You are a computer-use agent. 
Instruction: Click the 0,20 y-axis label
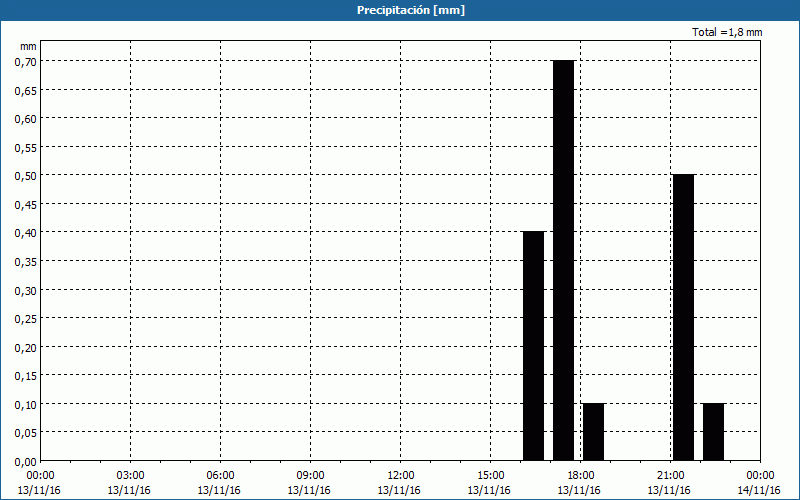click(x=25, y=347)
